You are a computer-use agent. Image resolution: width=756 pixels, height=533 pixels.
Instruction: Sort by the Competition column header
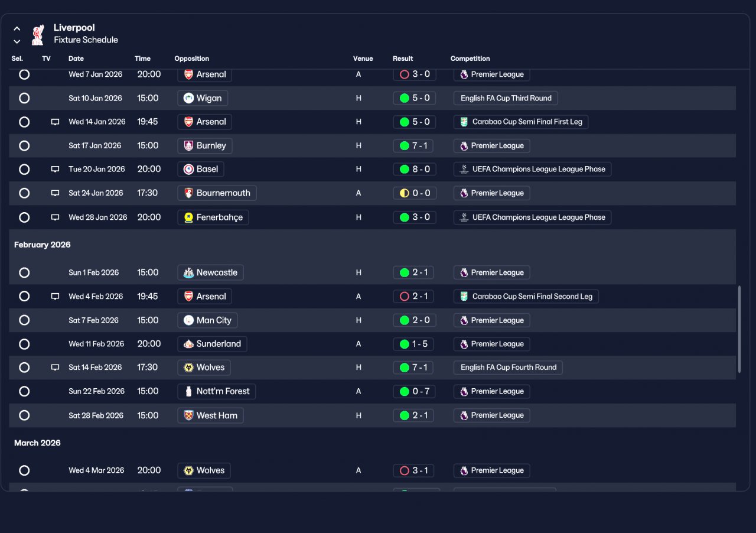pyautogui.click(x=470, y=58)
